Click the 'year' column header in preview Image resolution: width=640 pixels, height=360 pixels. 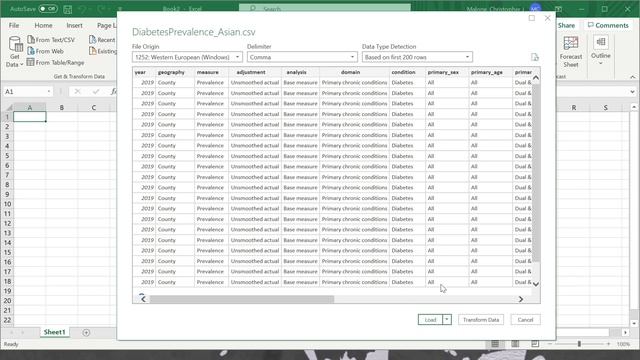coord(144,72)
